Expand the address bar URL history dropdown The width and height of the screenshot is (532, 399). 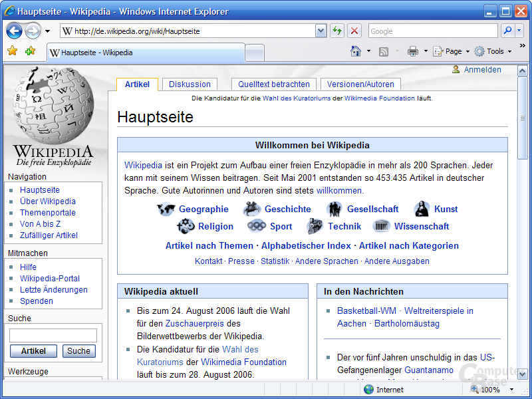coord(321,31)
